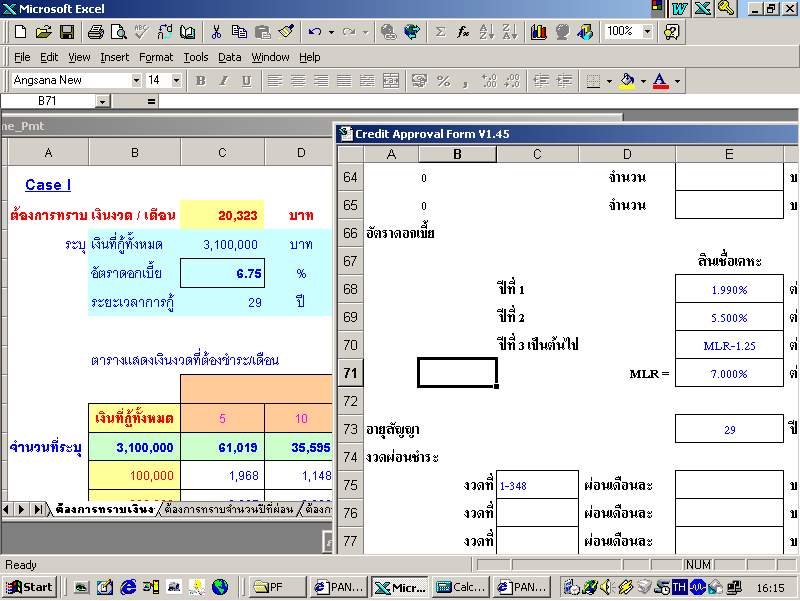Image resolution: width=800 pixels, height=601 pixels.
Task: Expand the font name dropdown
Action: tap(136, 80)
